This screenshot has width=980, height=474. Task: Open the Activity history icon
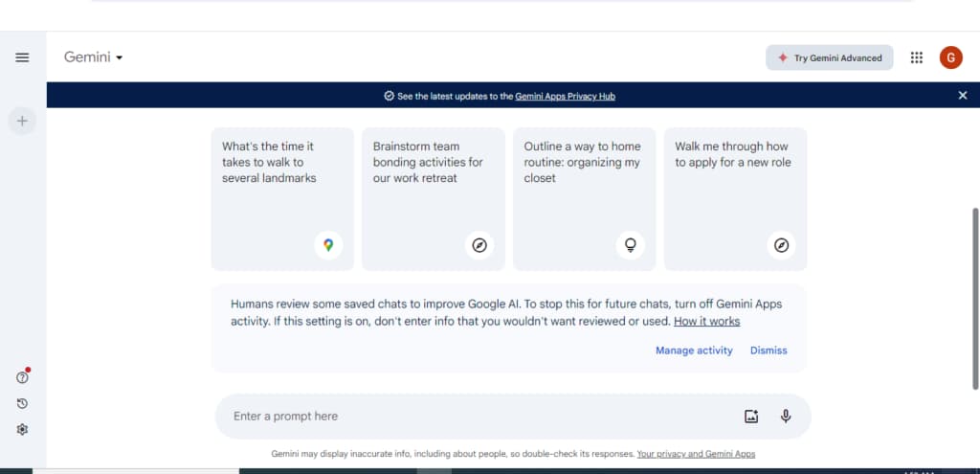(22, 404)
